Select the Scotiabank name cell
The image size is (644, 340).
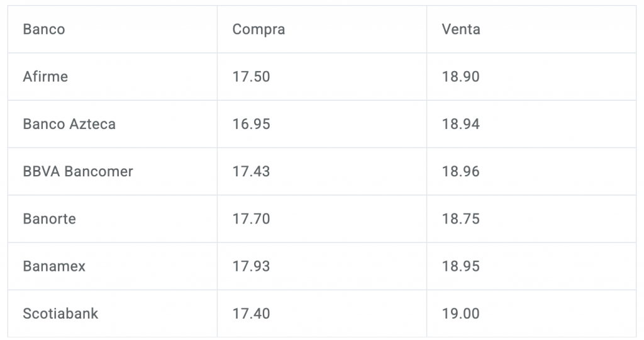coord(60,314)
